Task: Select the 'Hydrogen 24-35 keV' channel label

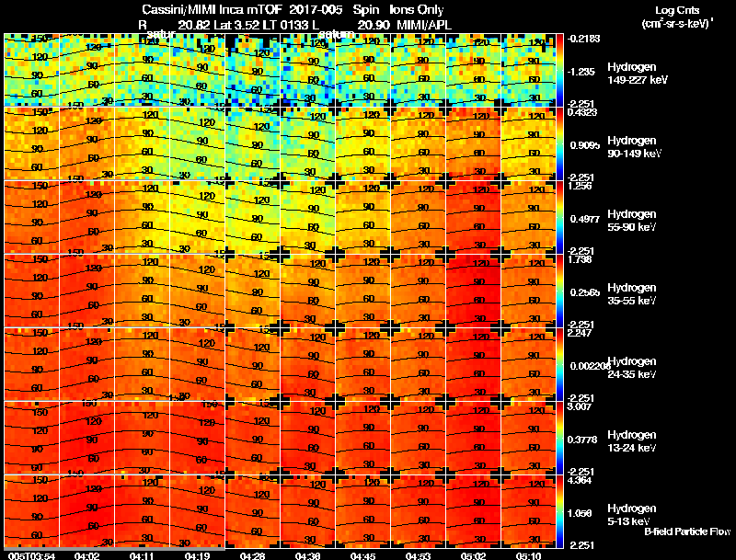Action: pyautogui.click(x=632, y=368)
